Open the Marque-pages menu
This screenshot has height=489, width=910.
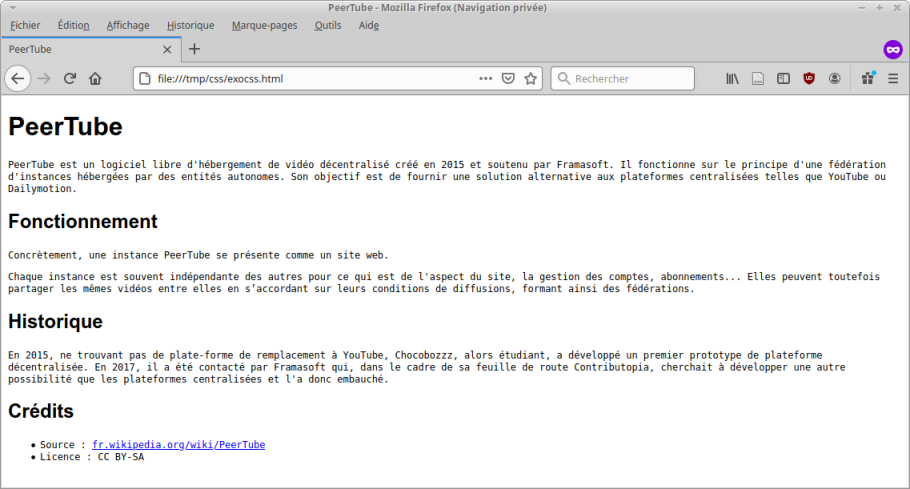[x=265, y=26]
